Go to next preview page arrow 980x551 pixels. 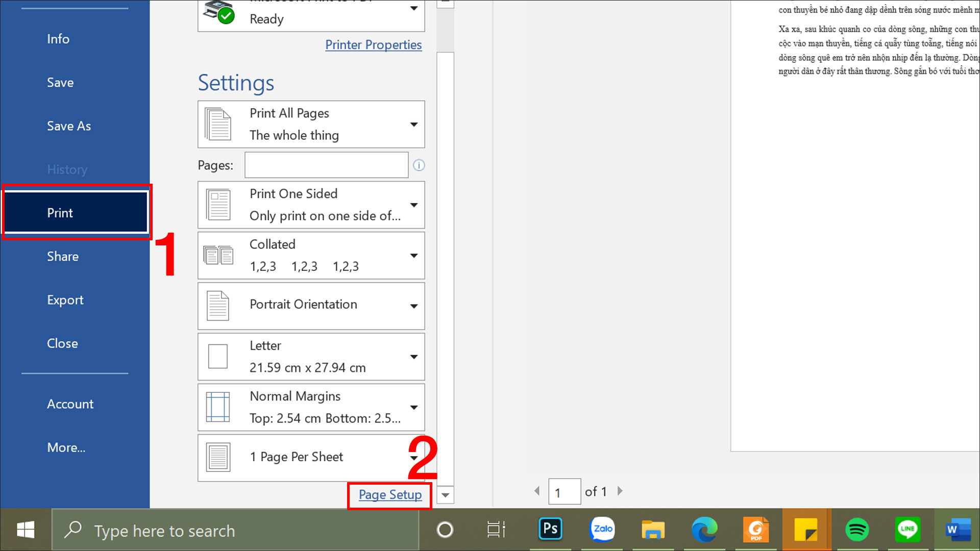[x=620, y=491]
